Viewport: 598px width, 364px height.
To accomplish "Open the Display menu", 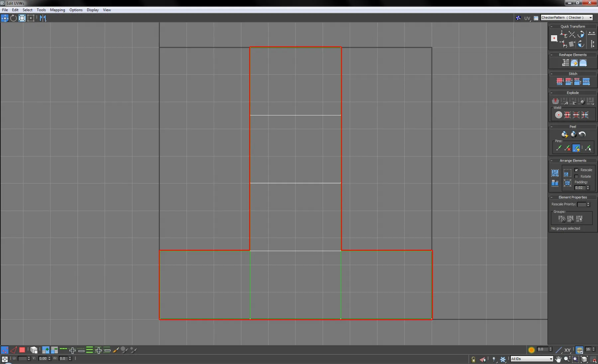I will pos(92,10).
